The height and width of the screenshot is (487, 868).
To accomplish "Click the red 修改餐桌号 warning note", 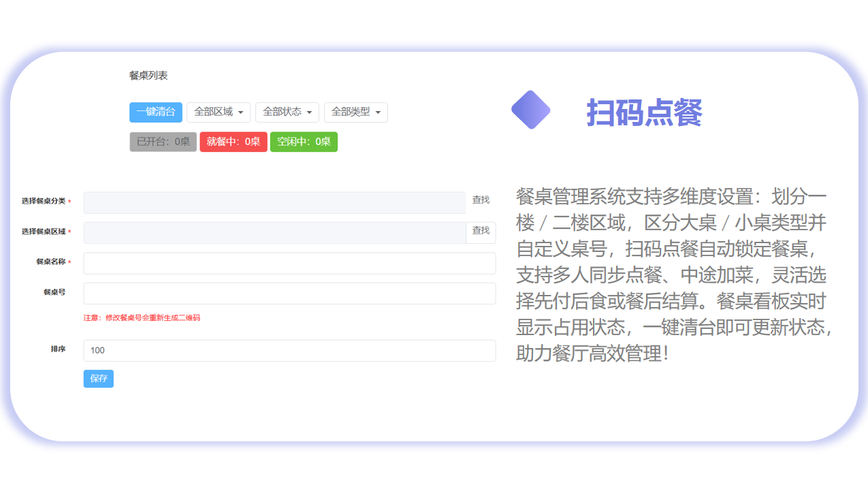I will pos(142,318).
